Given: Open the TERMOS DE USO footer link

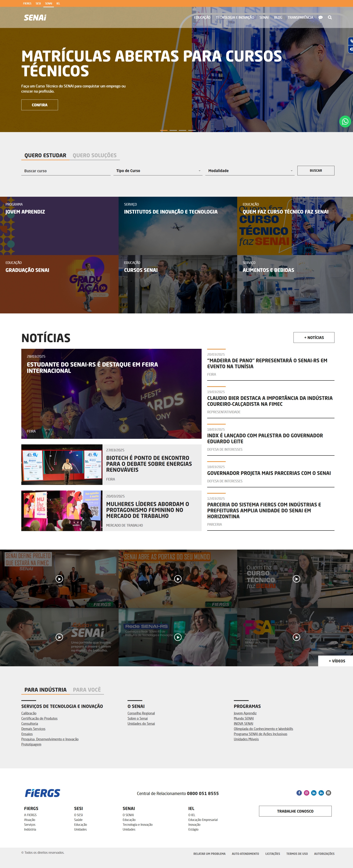Looking at the screenshot, I should click(x=297, y=854).
